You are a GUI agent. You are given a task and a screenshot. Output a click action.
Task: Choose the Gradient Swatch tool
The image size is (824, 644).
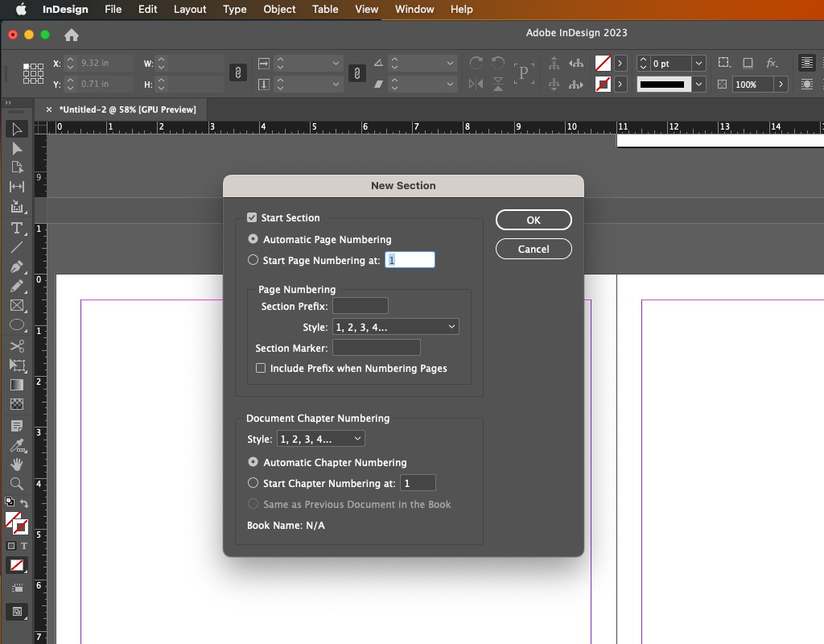(x=18, y=385)
